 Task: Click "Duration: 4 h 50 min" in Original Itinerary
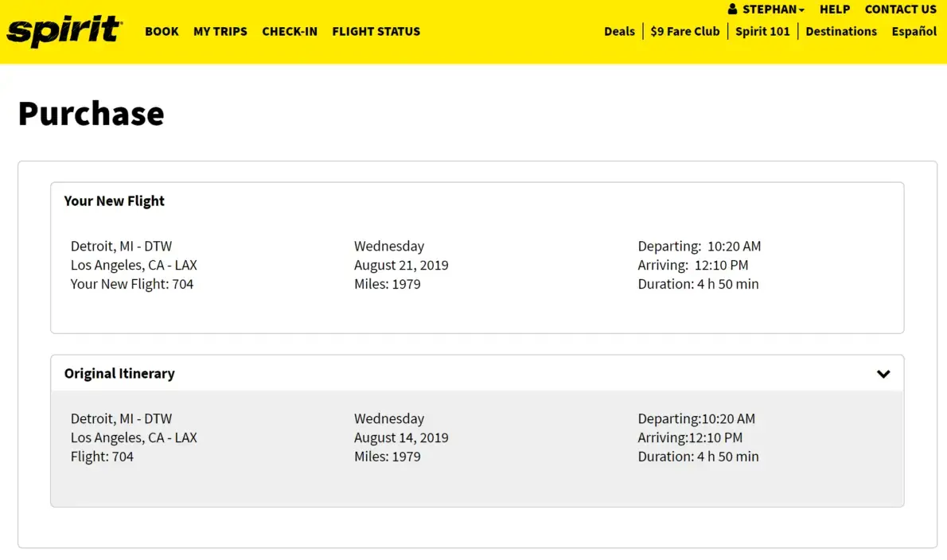698,457
